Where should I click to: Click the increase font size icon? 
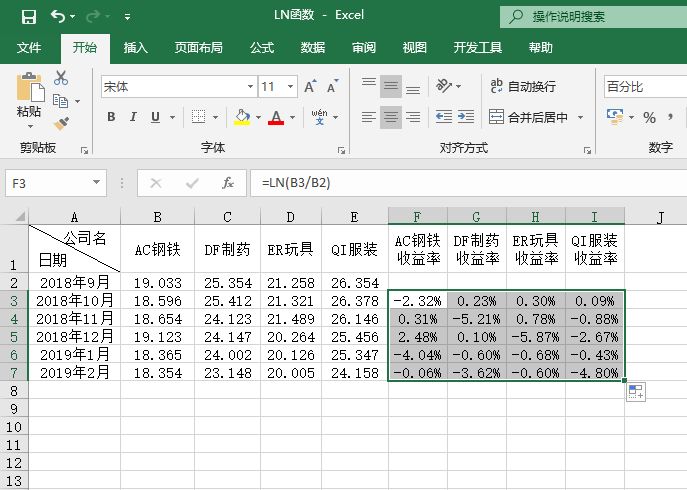point(306,87)
